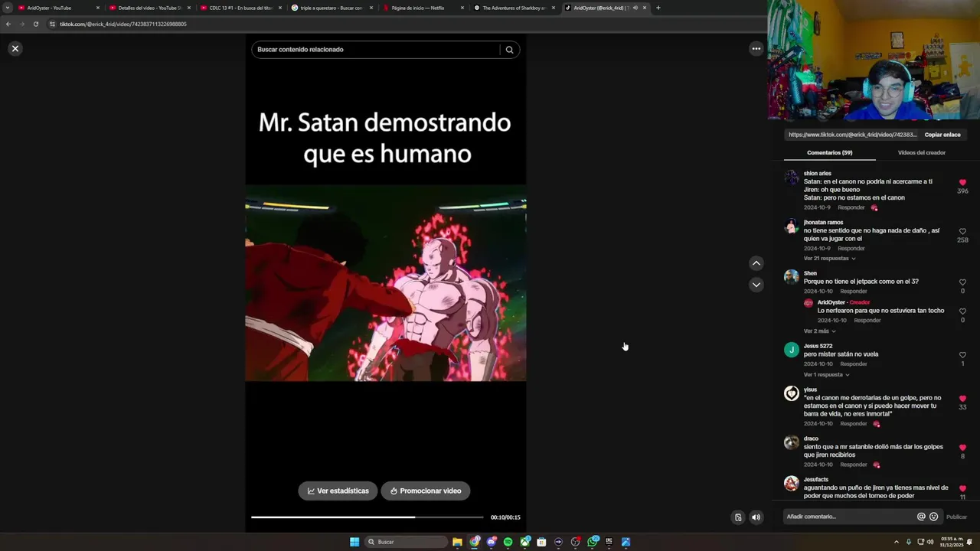The height and width of the screenshot is (551, 980).
Task: Like shion aries comment
Action: [x=962, y=183]
